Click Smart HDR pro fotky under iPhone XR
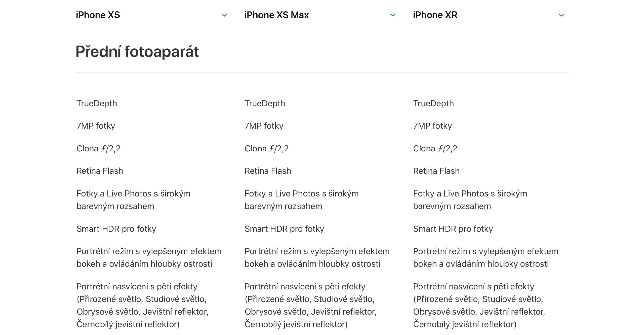644x335 pixels. click(453, 229)
